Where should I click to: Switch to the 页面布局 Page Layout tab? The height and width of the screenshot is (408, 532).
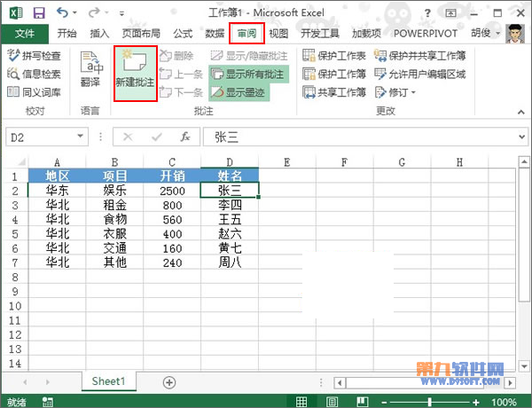tap(141, 34)
